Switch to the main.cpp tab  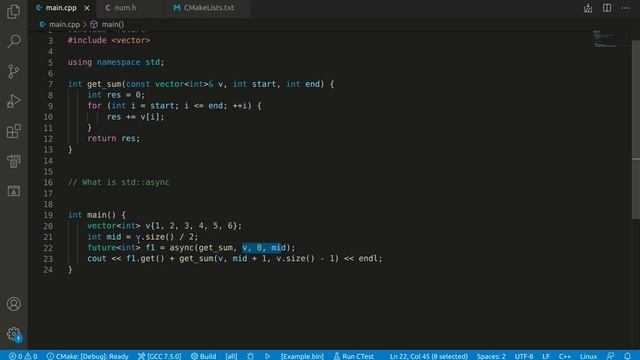(61, 8)
